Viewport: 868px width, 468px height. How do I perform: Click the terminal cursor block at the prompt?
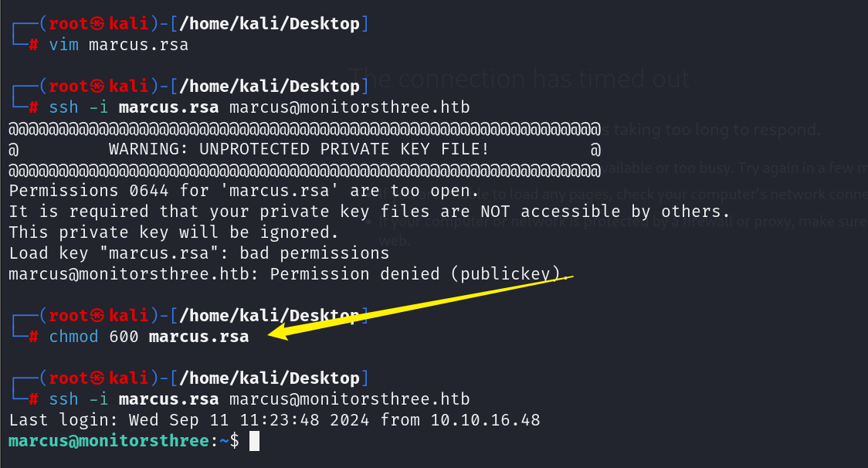[254, 441]
